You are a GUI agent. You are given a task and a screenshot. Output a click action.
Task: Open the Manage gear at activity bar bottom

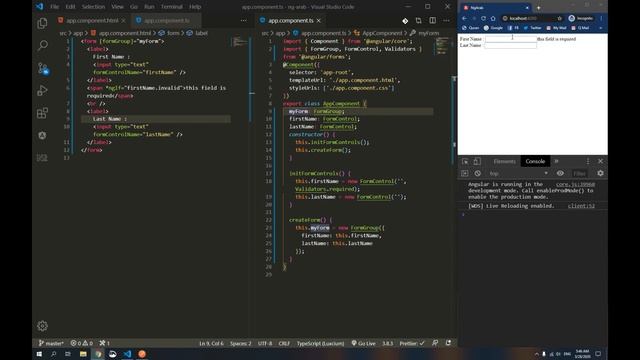click(42, 326)
